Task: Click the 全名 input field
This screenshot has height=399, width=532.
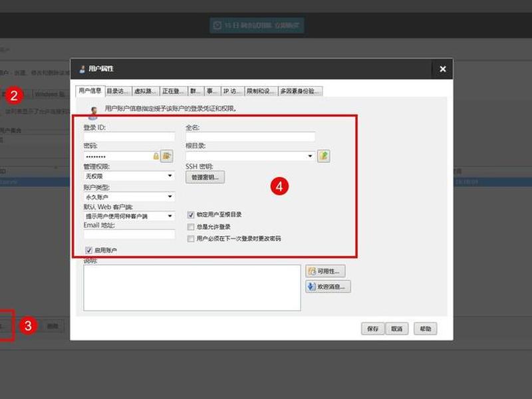Action: (251, 137)
